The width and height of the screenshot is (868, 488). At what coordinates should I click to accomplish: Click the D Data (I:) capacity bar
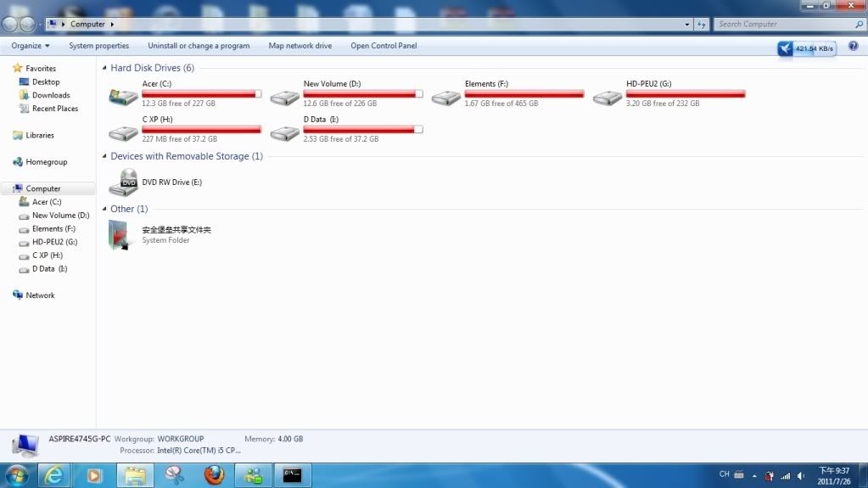[362, 129]
